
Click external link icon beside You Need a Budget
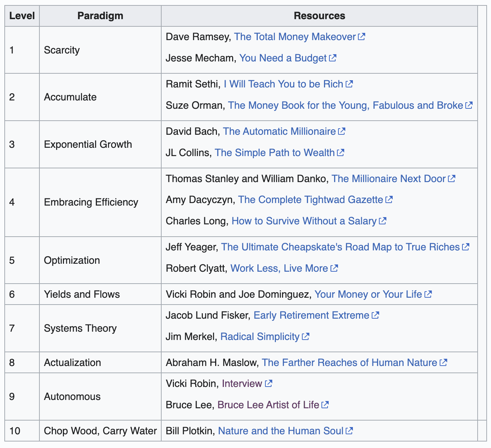(x=333, y=58)
